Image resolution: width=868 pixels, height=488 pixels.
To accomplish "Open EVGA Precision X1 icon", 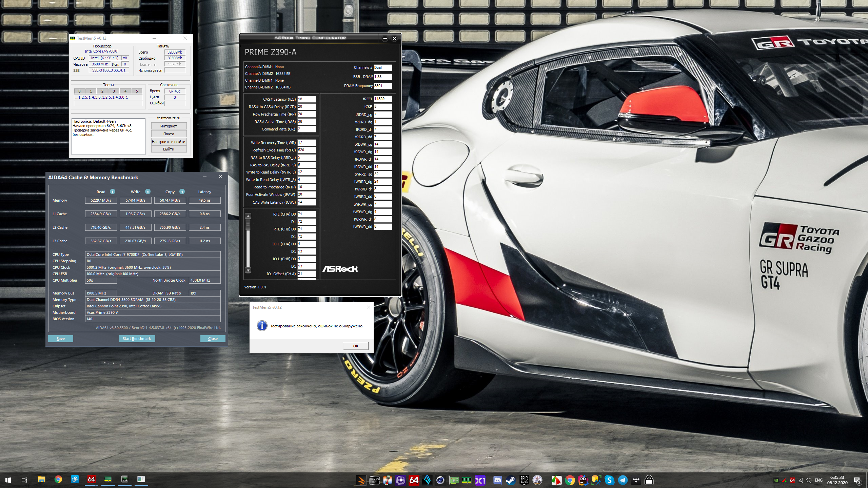I will (x=480, y=480).
